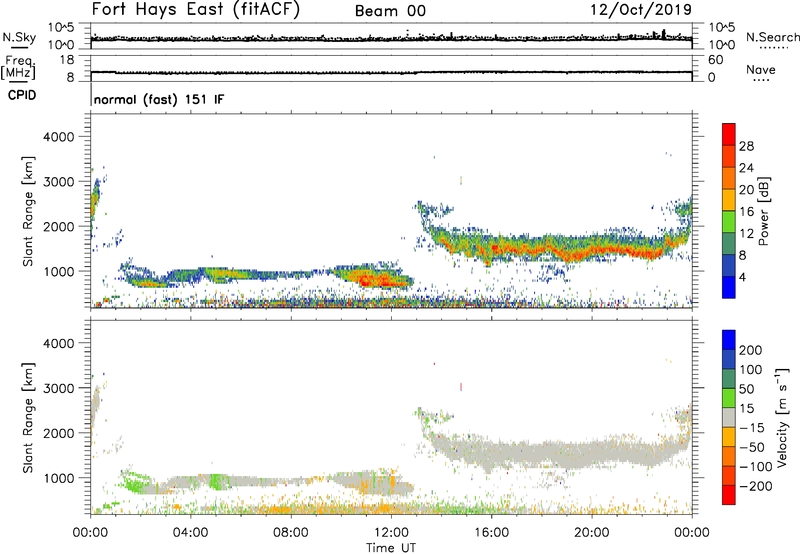Click the 'Velocity [m s-1]' colorbar title
The width and height of the screenshot is (800, 554).
pyautogui.click(x=782, y=417)
